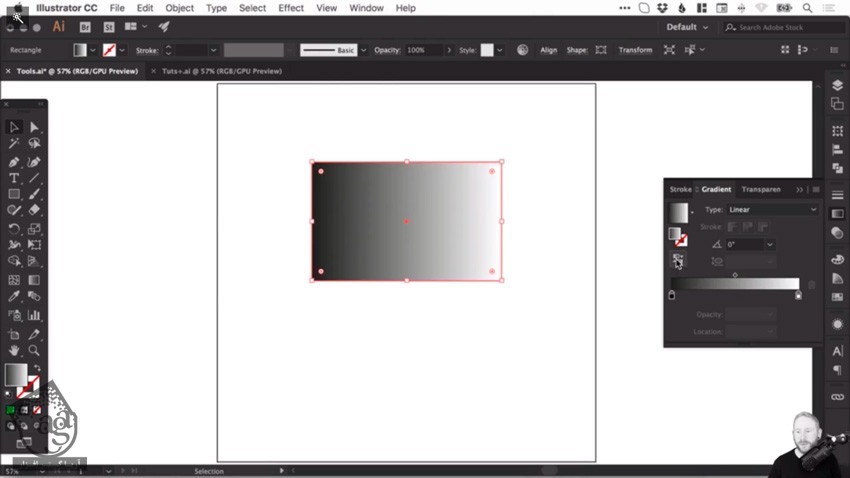
Task: Click the gradient midpoint diamond
Action: coord(735,275)
